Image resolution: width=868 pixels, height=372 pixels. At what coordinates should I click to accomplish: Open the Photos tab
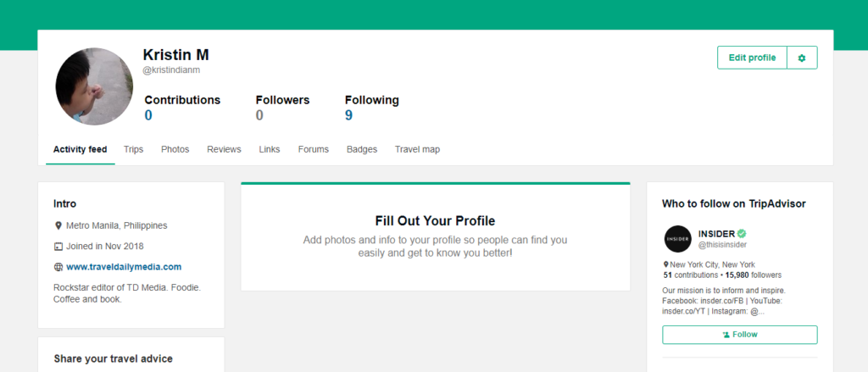coord(175,149)
